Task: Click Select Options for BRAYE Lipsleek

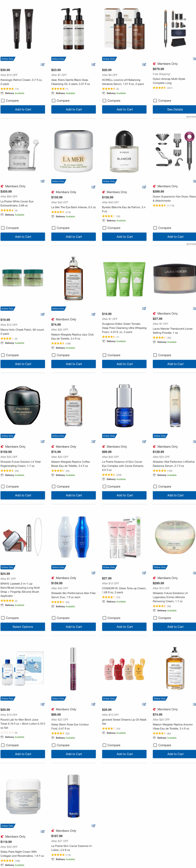Action: click(x=23, y=627)
